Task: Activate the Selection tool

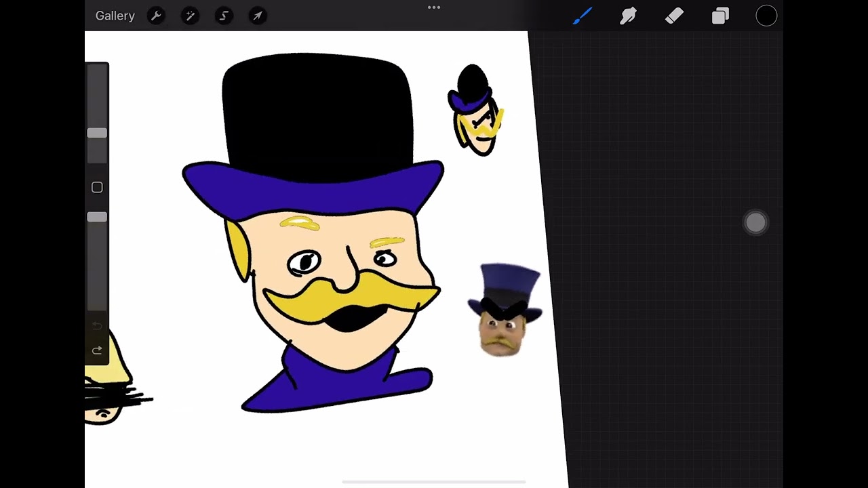Action: click(x=224, y=16)
